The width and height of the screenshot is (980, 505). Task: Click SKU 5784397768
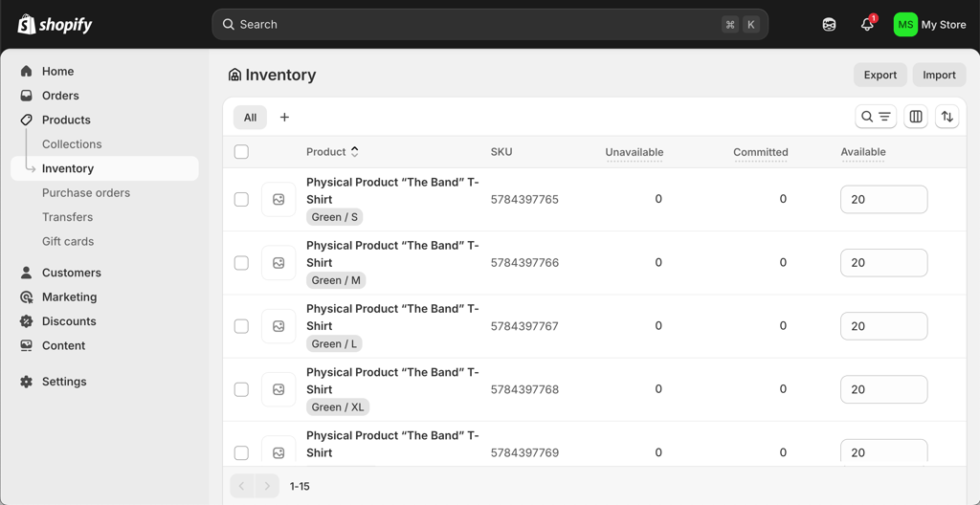(x=524, y=389)
